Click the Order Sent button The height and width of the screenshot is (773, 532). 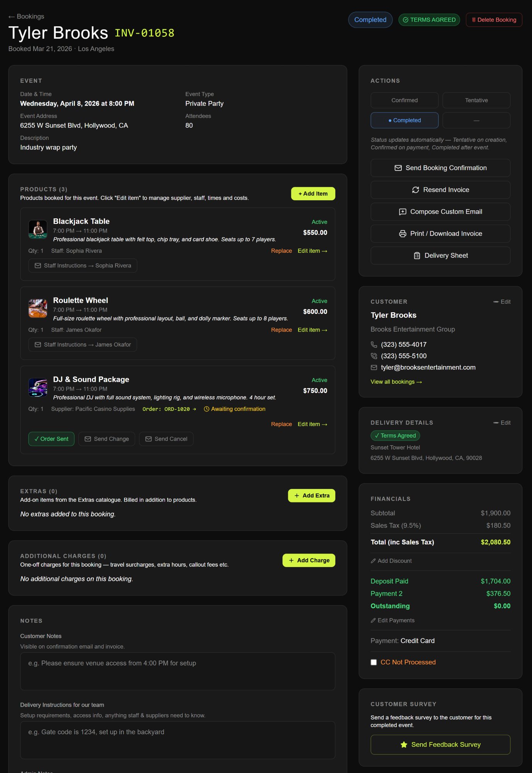[51, 439]
